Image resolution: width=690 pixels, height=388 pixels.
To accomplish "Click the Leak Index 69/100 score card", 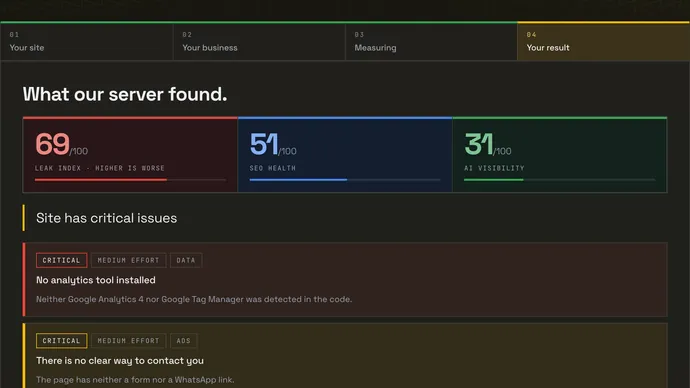I will click(130, 155).
